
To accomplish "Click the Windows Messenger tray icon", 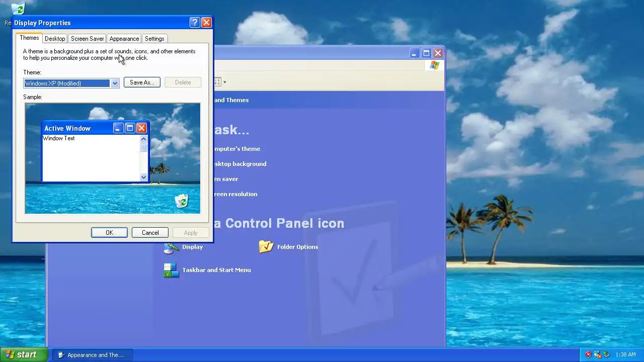I will (x=597, y=355).
